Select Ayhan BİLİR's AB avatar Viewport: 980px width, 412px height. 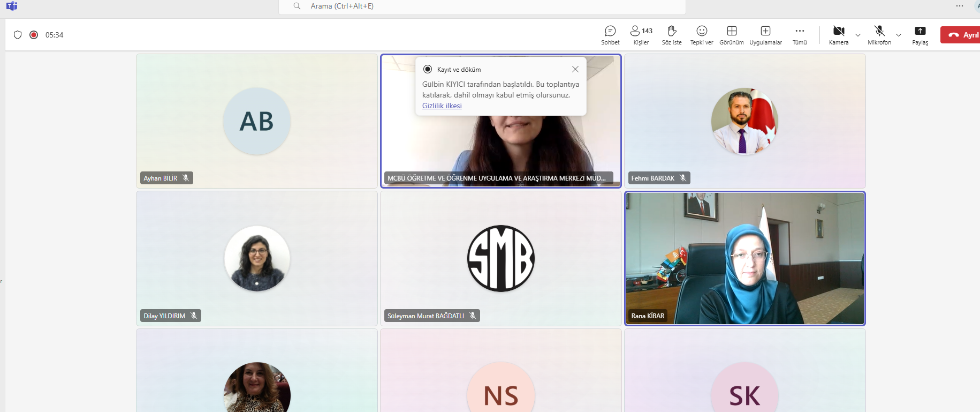[257, 121]
